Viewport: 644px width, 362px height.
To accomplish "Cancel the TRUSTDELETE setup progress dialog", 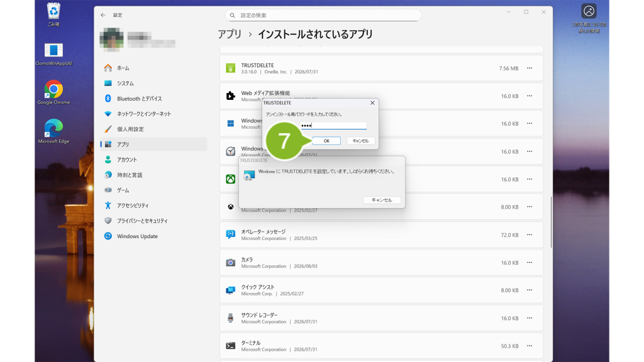I will [382, 200].
